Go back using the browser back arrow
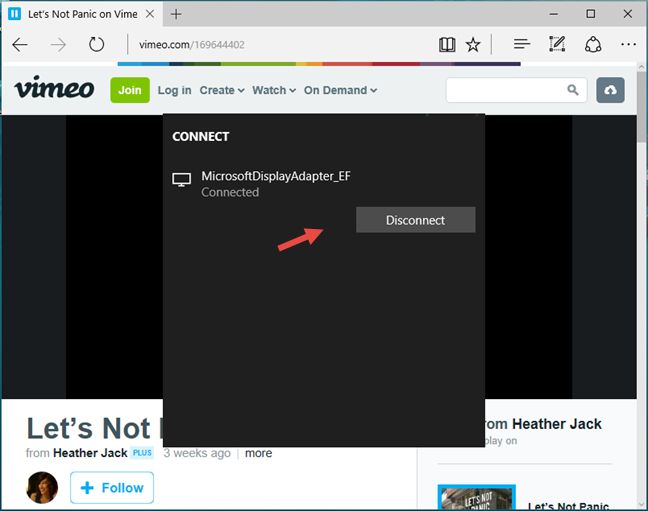The image size is (648, 511). (x=19, y=45)
